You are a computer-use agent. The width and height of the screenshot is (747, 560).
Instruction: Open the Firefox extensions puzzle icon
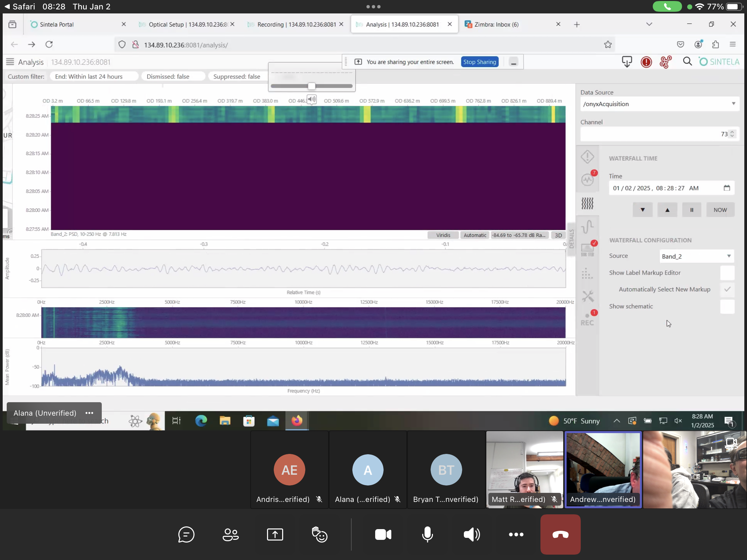pyautogui.click(x=715, y=45)
